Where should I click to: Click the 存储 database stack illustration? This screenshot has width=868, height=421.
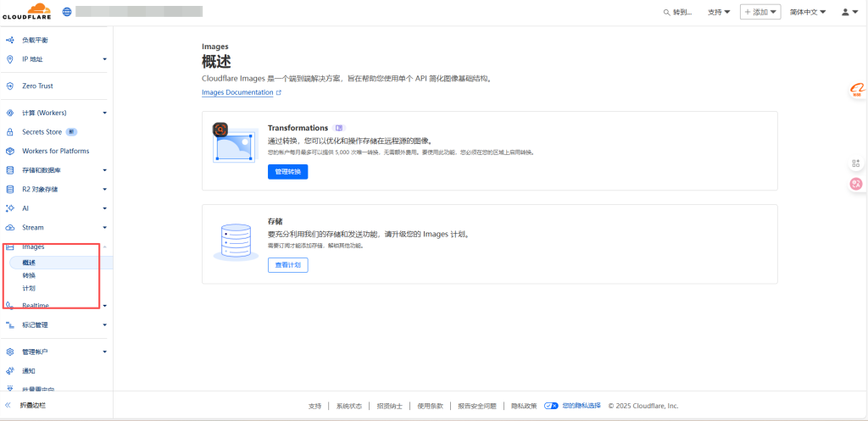pos(236,241)
